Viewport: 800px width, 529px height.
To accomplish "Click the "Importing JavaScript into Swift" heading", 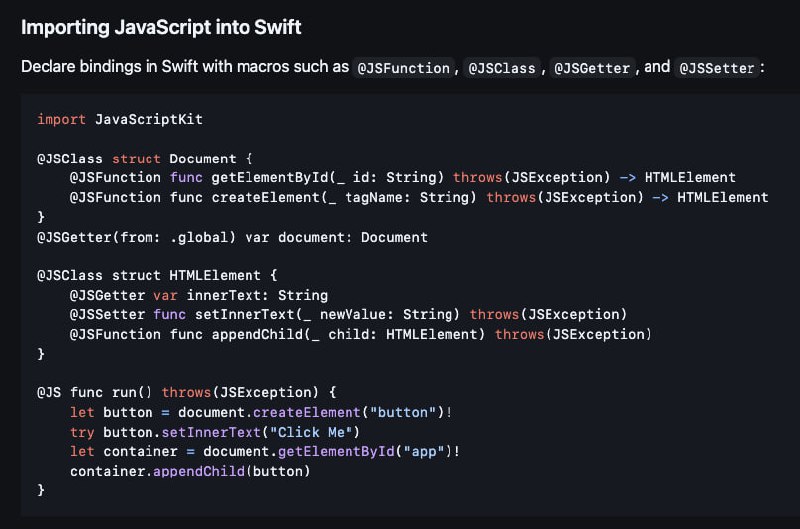I will [x=161, y=27].
